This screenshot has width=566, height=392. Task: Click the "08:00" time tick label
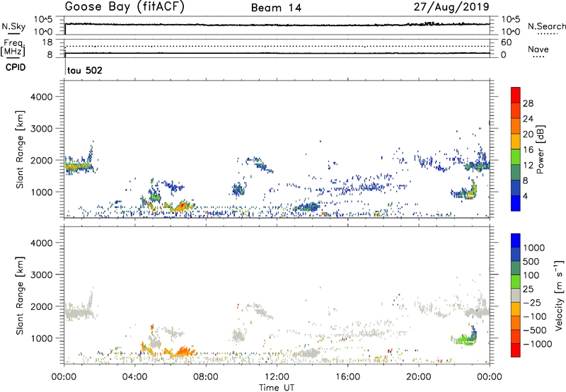[x=205, y=377]
